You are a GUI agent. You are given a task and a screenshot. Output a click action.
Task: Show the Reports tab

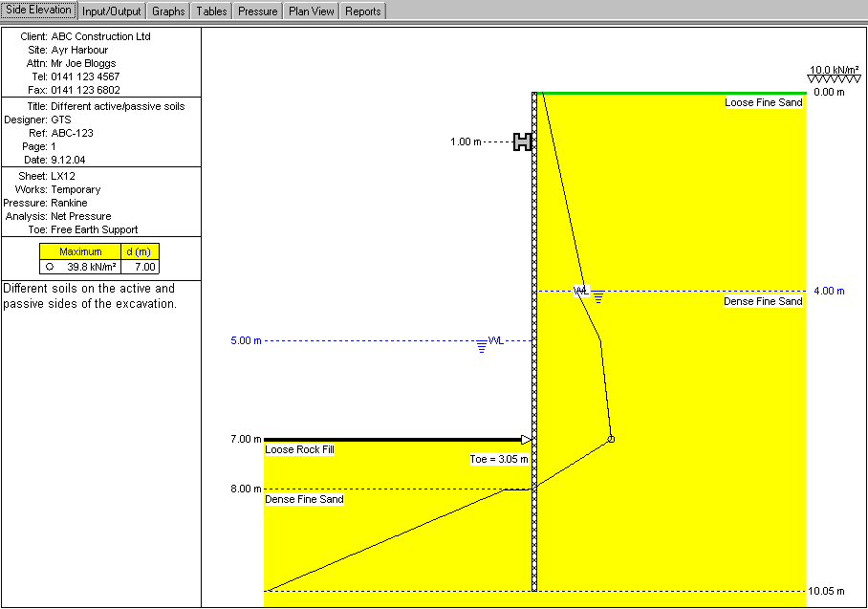[x=362, y=11]
